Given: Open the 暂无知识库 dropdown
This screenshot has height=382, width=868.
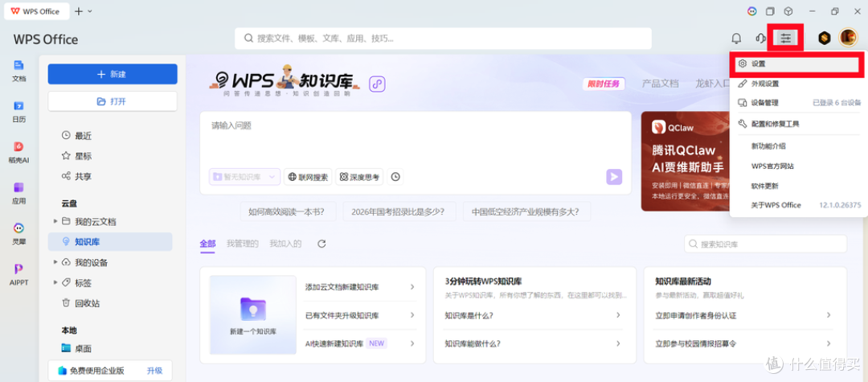Looking at the screenshot, I should [x=244, y=177].
